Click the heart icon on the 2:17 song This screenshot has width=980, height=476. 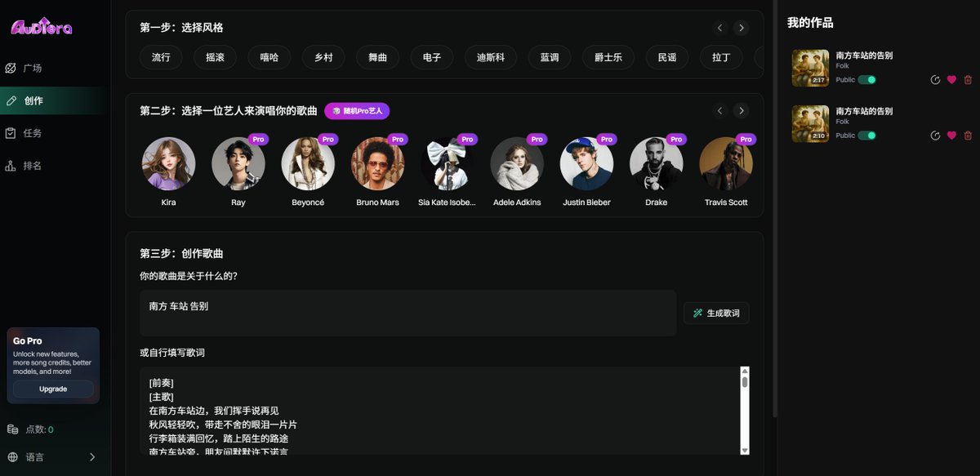[x=951, y=80]
